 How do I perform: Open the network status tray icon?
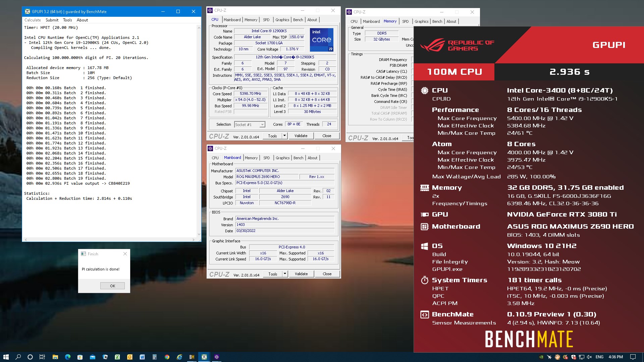click(581, 357)
